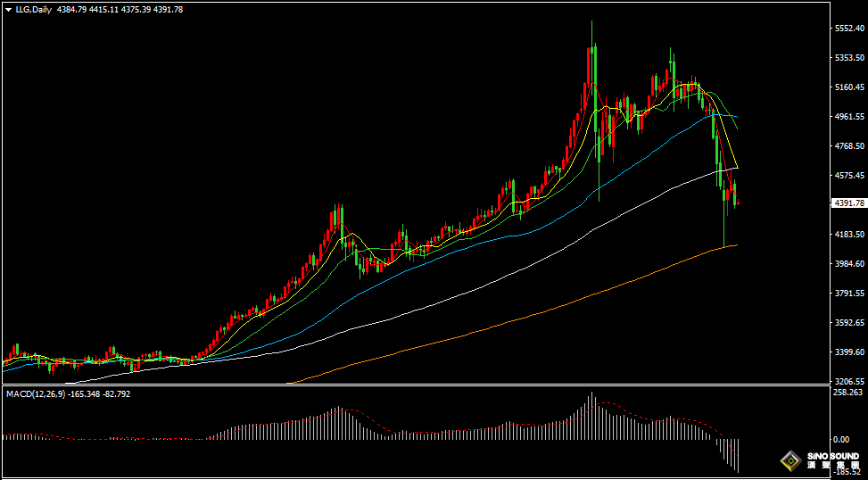Click the 258.263 MACD scale label

[x=847, y=393]
